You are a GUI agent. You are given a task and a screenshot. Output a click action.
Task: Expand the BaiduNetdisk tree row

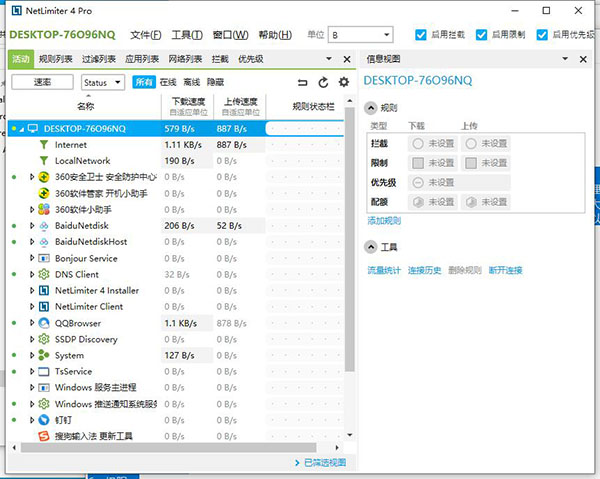coord(32,226)
